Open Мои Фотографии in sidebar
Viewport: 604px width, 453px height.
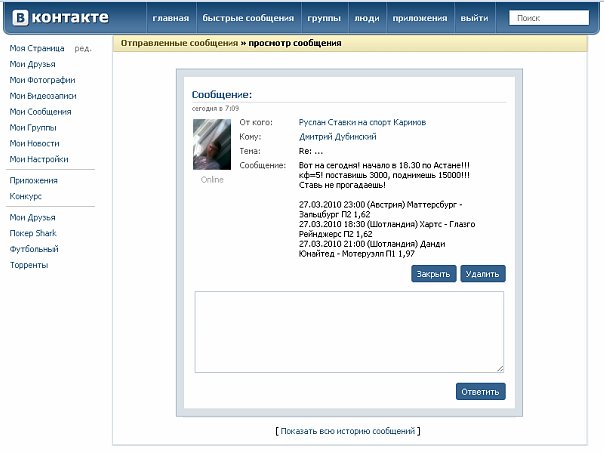point(42,80)
